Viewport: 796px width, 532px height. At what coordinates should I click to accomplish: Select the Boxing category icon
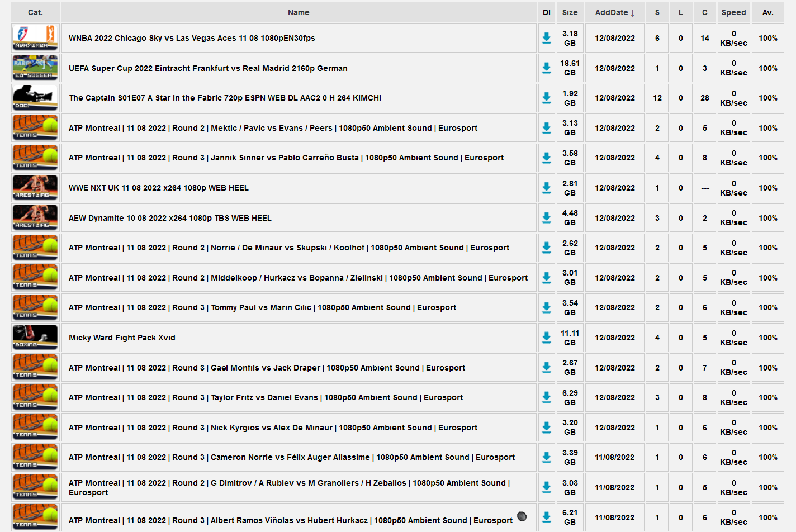35,338
